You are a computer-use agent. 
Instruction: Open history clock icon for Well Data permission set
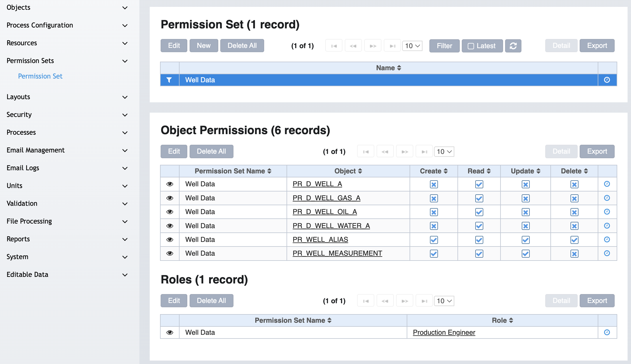607,80
